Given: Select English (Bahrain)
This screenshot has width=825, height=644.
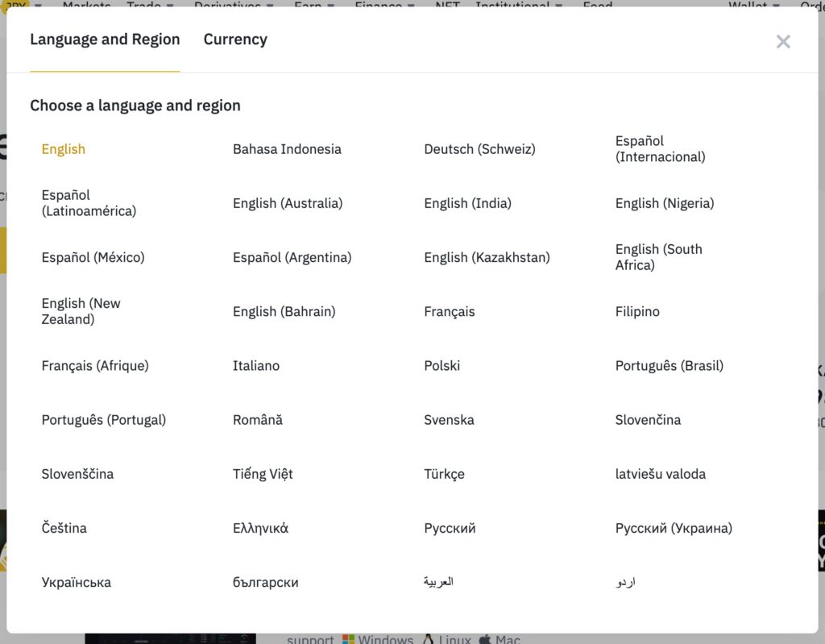Looking at the screenshot, I should [x=284, y=312].
